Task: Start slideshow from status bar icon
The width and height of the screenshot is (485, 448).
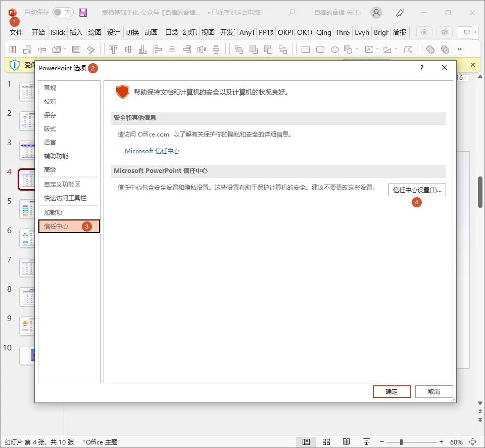Action: pos(366,441)
